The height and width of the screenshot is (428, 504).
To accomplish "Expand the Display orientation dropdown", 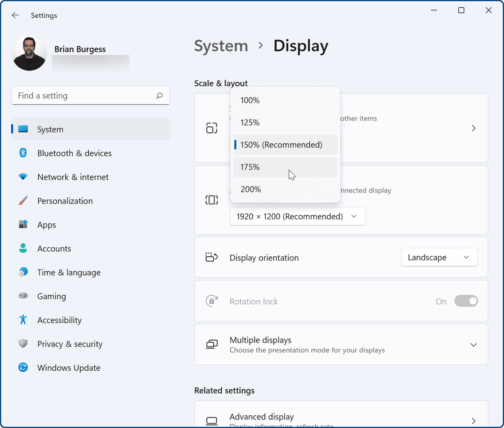I will 439,257.
